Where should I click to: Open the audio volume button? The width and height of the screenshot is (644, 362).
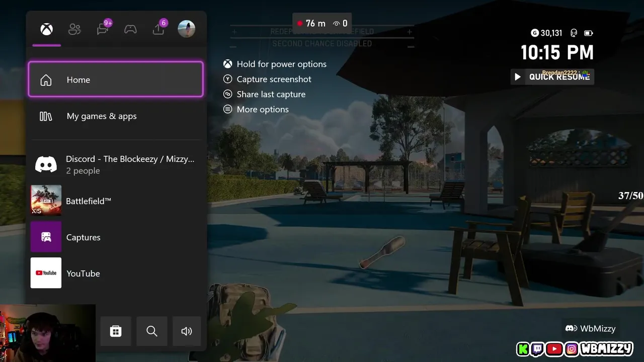tap(186, 331)
